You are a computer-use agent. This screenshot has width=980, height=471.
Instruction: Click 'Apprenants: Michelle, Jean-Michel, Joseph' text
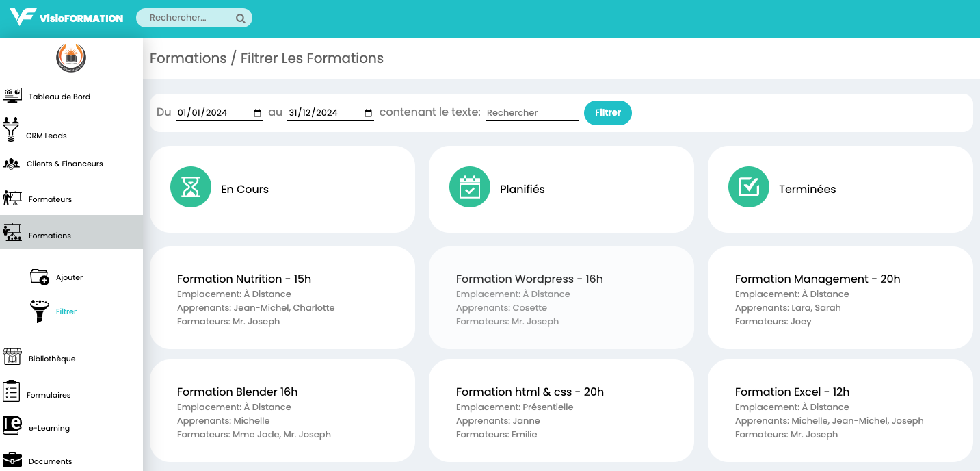click(x=830, y=421)
